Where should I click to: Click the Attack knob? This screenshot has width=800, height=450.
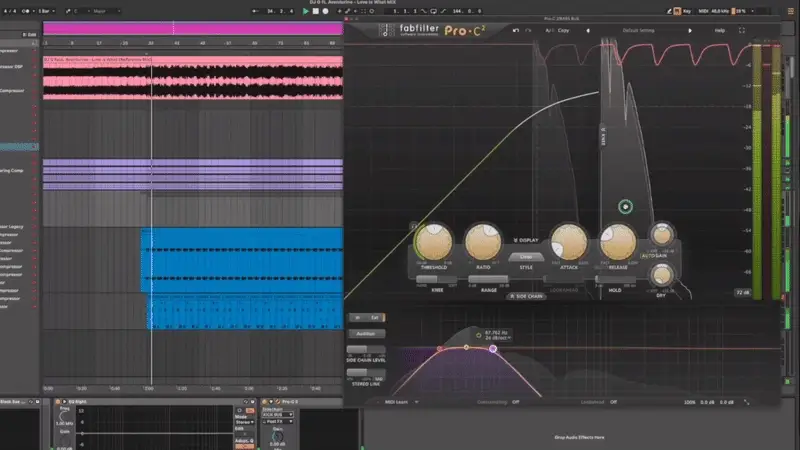[x=569, y=243]
